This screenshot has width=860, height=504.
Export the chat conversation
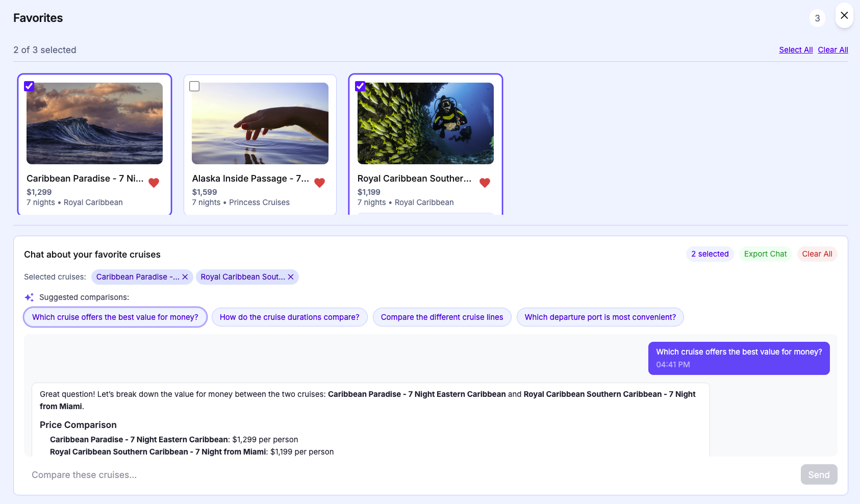pos(765,254)
